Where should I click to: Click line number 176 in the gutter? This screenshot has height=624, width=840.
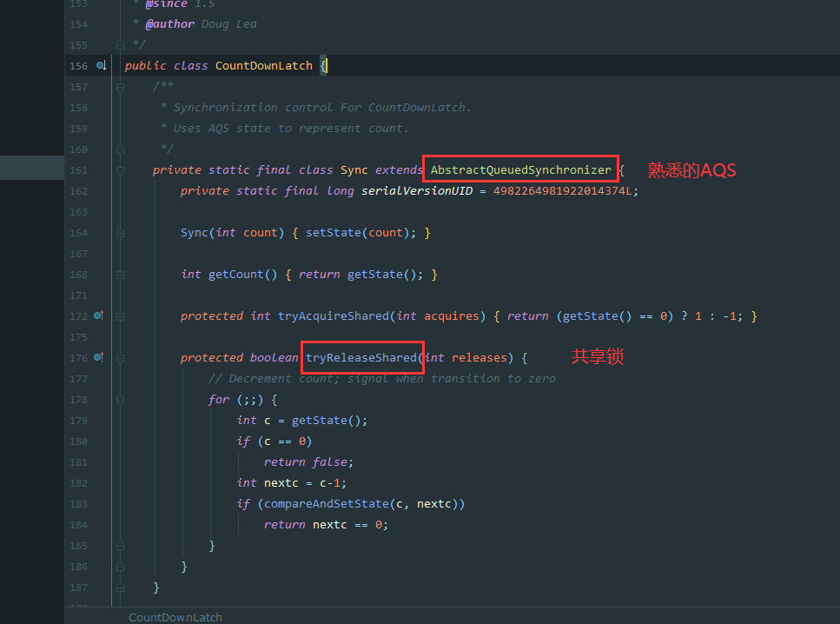[x=78, y=358]
